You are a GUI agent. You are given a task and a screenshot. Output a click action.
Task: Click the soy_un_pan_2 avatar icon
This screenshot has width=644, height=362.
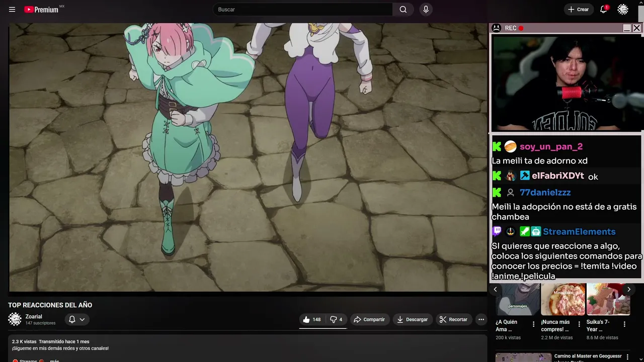click(510, 146)
